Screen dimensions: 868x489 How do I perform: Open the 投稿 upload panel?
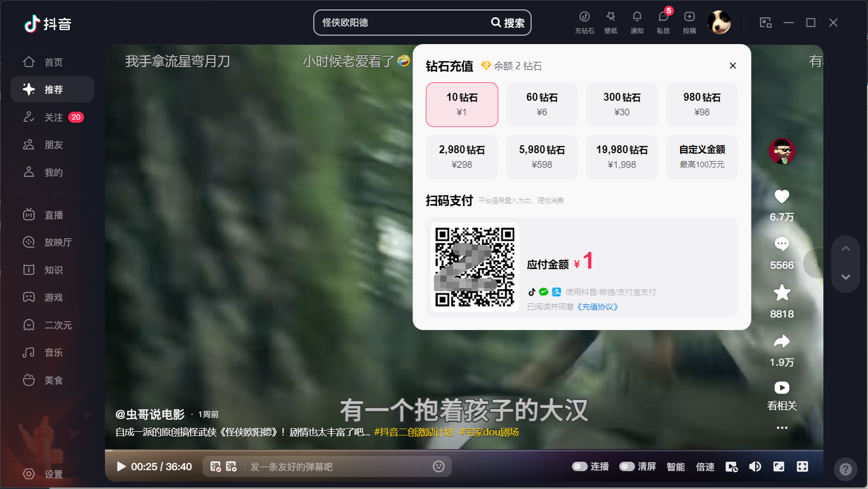point(689,22)
